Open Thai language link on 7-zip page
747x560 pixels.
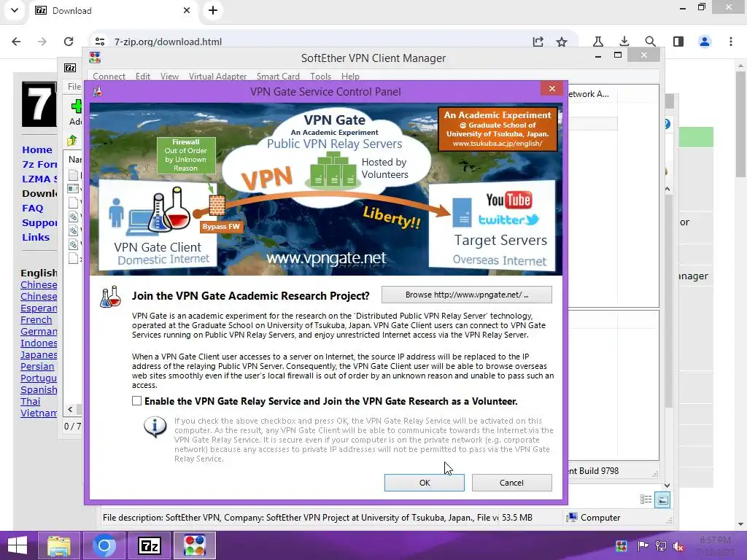click(x=30, y=401)
